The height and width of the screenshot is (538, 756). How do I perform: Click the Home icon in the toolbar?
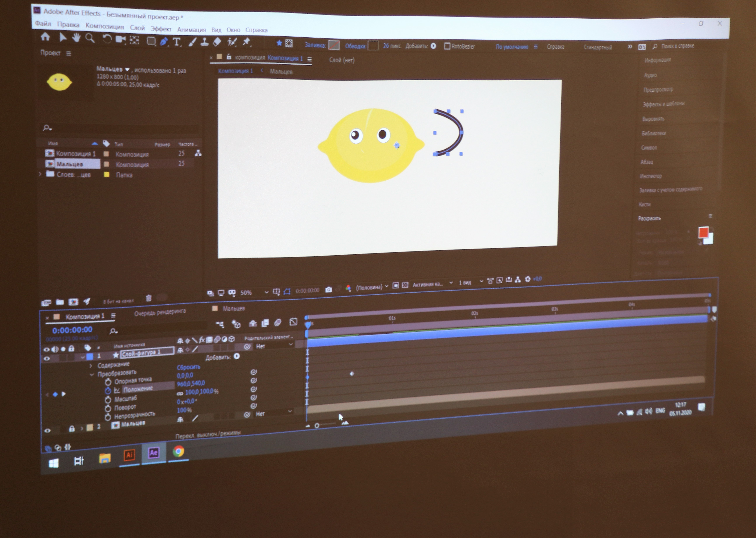point(45,37)
